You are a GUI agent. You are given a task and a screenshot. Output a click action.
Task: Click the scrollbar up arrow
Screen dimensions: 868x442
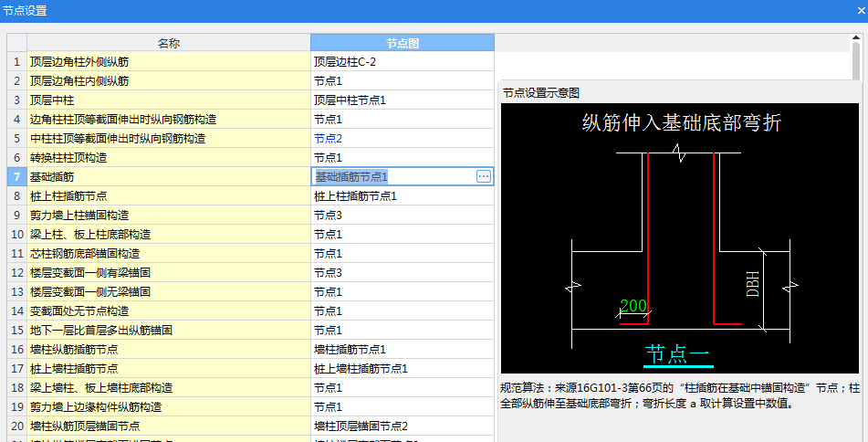[x=856, y=38]
